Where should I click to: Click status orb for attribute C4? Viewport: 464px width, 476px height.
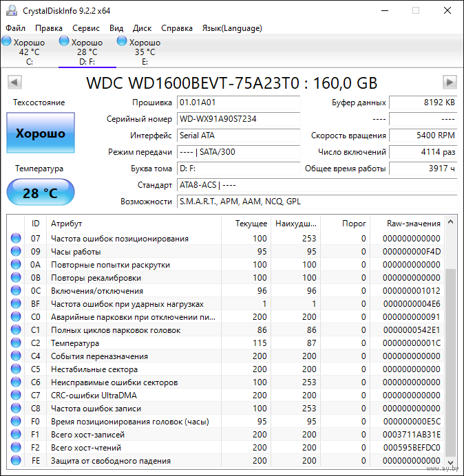(x=16, y=356)
